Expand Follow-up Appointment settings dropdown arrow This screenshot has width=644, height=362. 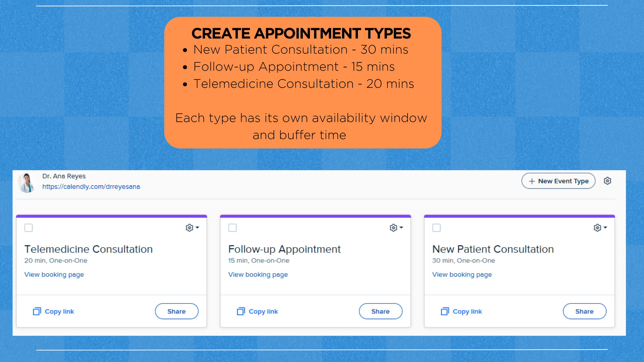(401, 228)
